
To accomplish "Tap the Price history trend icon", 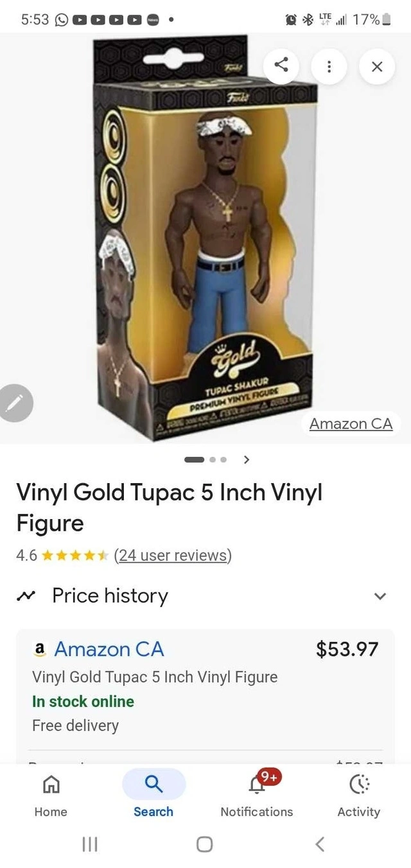I will click(x=26, y=596).
